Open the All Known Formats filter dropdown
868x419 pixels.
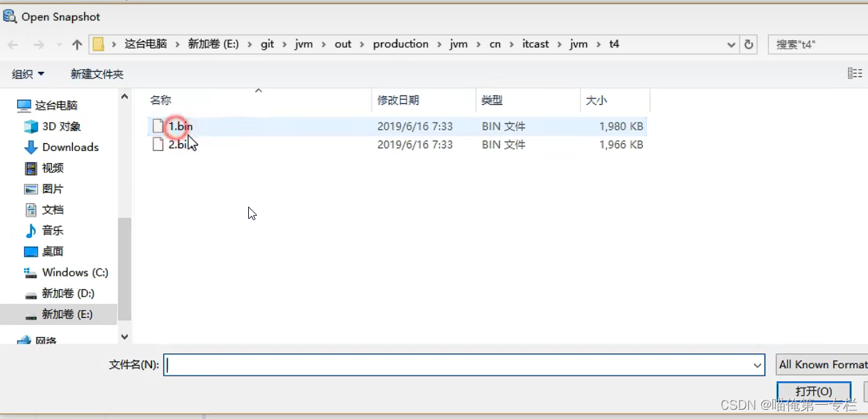(x=822, y=365)
